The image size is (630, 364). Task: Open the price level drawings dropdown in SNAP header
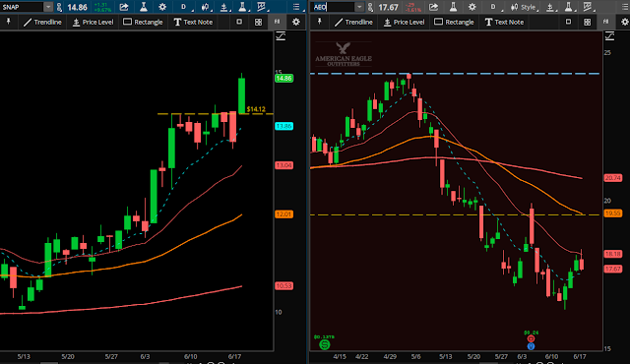[224, 7]
